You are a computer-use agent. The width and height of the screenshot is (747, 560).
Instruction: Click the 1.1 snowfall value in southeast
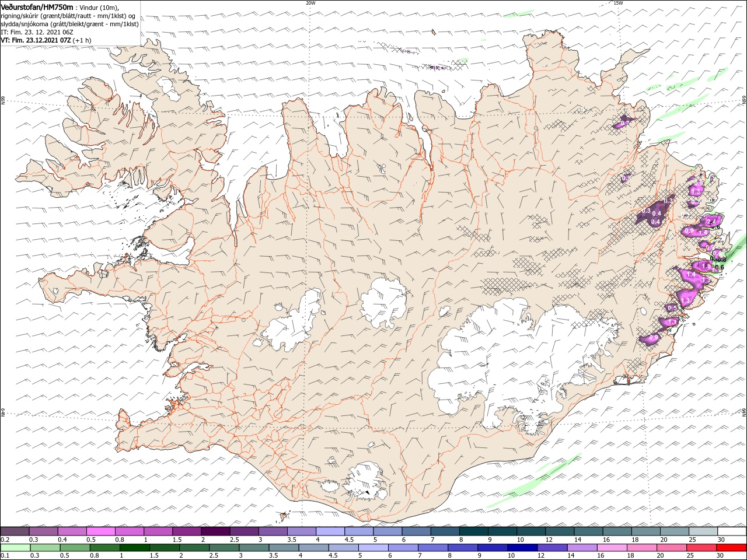[671, 322]
